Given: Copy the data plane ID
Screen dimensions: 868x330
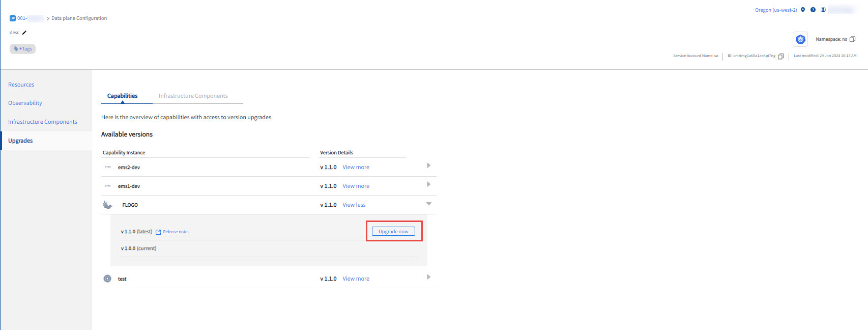Looking at the screenshot, I should point(780,56).
